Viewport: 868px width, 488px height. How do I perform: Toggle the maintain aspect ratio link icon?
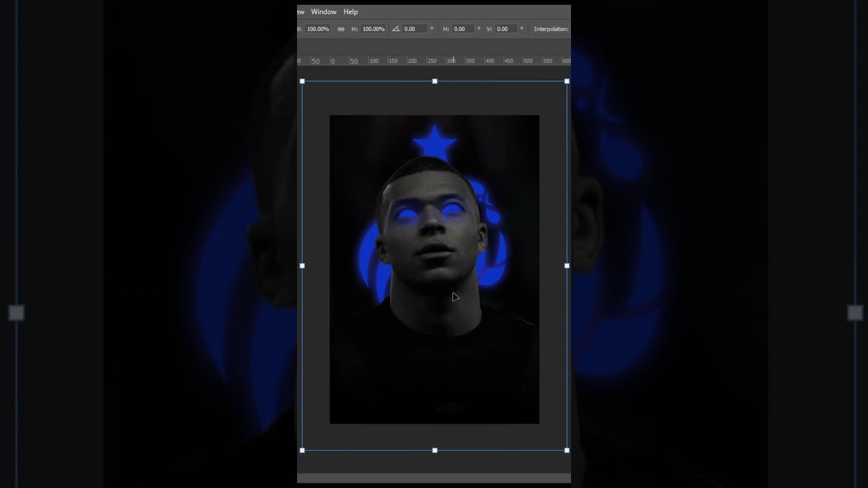[341, 29]
